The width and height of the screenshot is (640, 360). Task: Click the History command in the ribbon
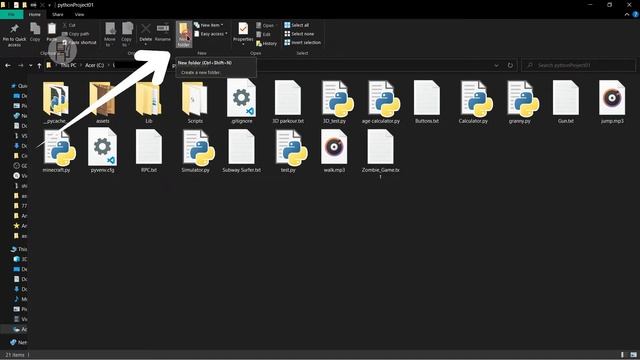pyautogui.click(x=267, y=43)
